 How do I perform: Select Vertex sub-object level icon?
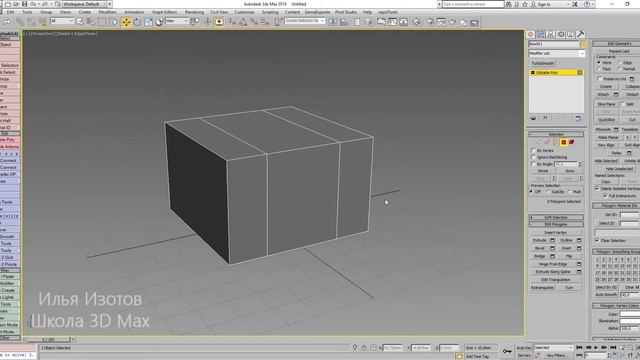tap(539, 142)
